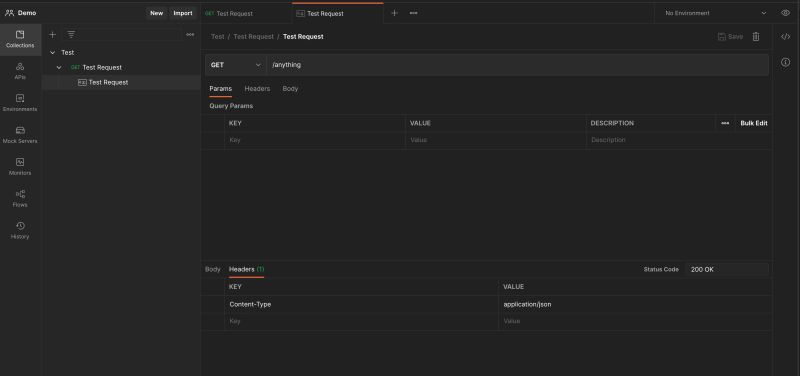Screen dimensions: 800x376
Task: Click the empty response header Value field
Action: (x=635, y=321)
